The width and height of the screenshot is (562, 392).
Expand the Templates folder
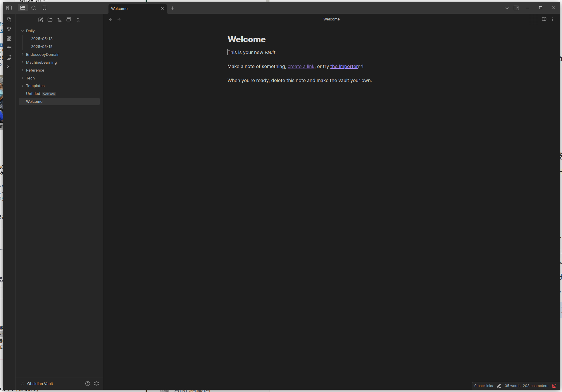click(x=23, y=86)
